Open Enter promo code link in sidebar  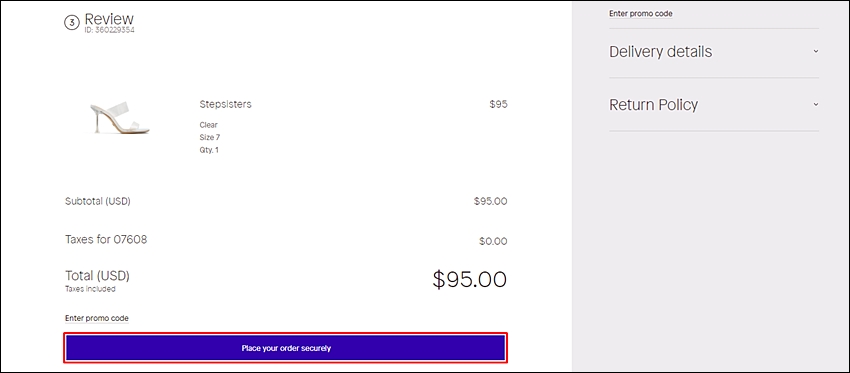[x=641, y=14]
